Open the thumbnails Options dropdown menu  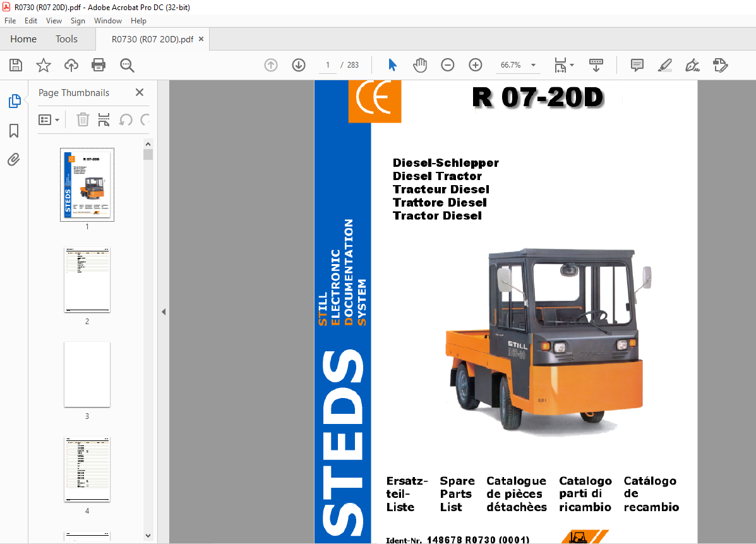pos(49,119)
